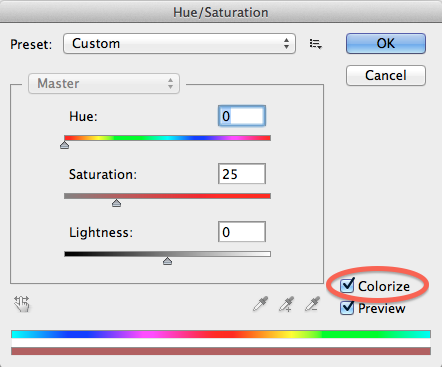
Task: Pick the plain eyedropper tool
Action: coord(260,304)
